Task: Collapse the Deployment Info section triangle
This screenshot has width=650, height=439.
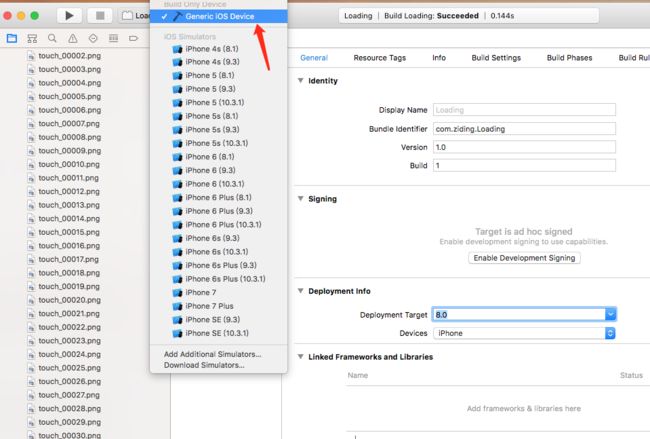Action: (301, 291)
